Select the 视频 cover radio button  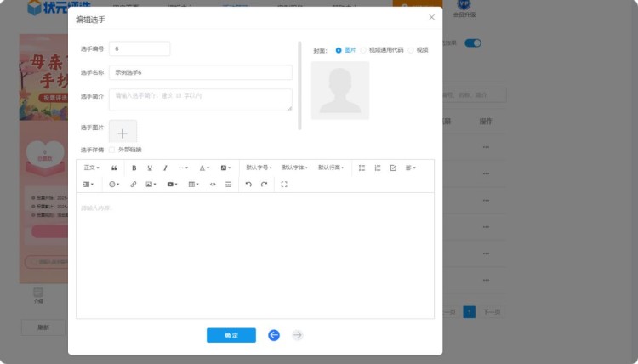(x=411, y=50)
